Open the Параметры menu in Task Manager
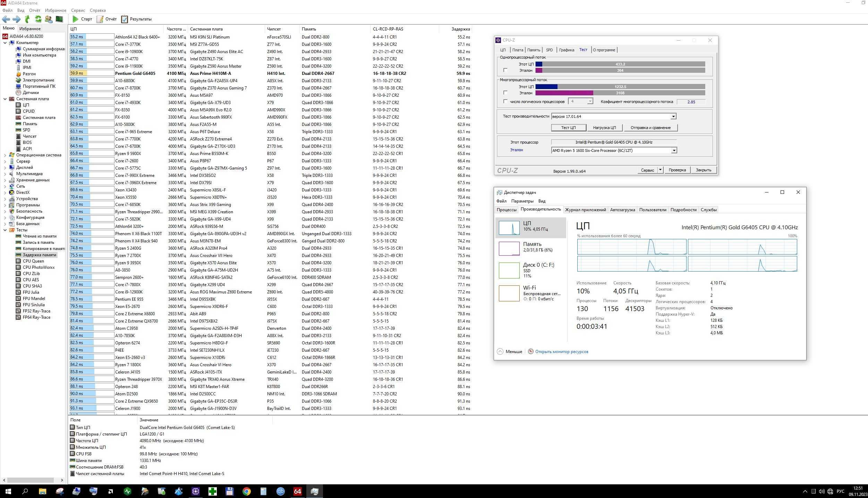This screenshot has width=868, height=498. click(x=522, y=201)
